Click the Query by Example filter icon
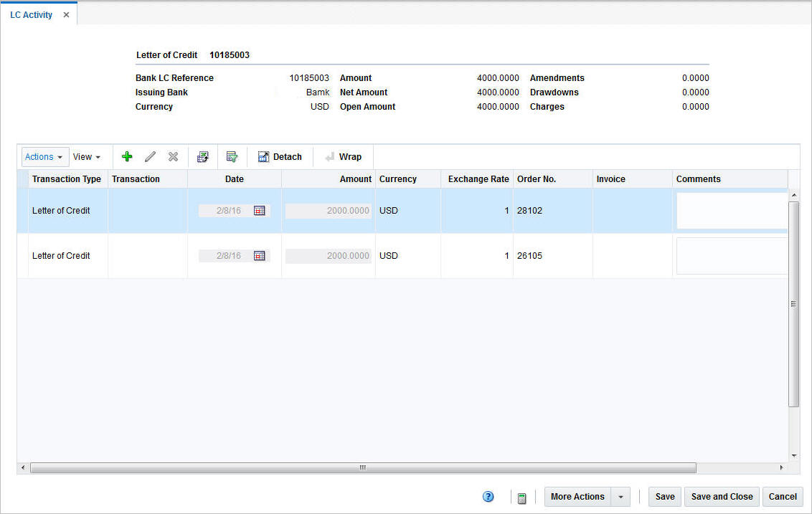 click(232, 156)
